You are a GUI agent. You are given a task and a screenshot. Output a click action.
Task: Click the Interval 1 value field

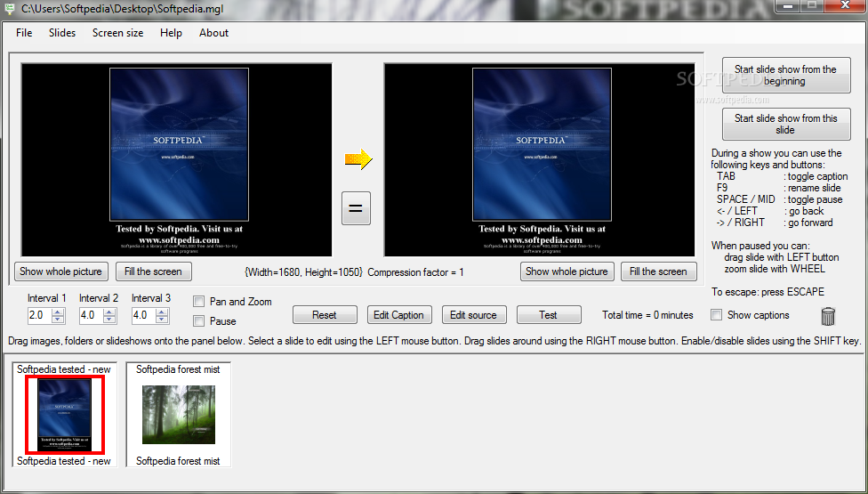pos(39,316)
